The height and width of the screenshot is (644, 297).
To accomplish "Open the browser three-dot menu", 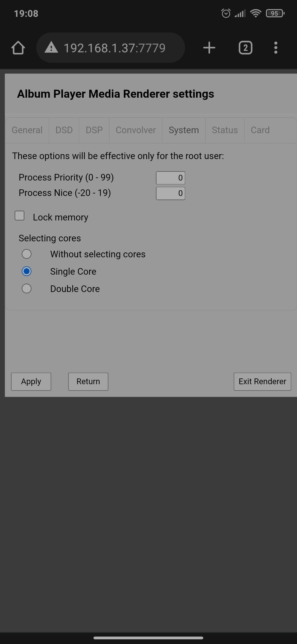I will (x=276, y=48).
